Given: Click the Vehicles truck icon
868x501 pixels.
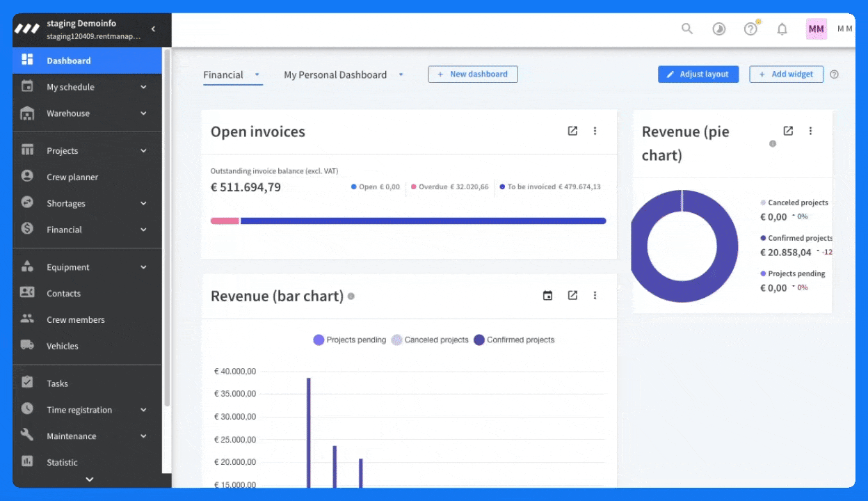Looking at the screenshot, I should [x=27, y=345].
